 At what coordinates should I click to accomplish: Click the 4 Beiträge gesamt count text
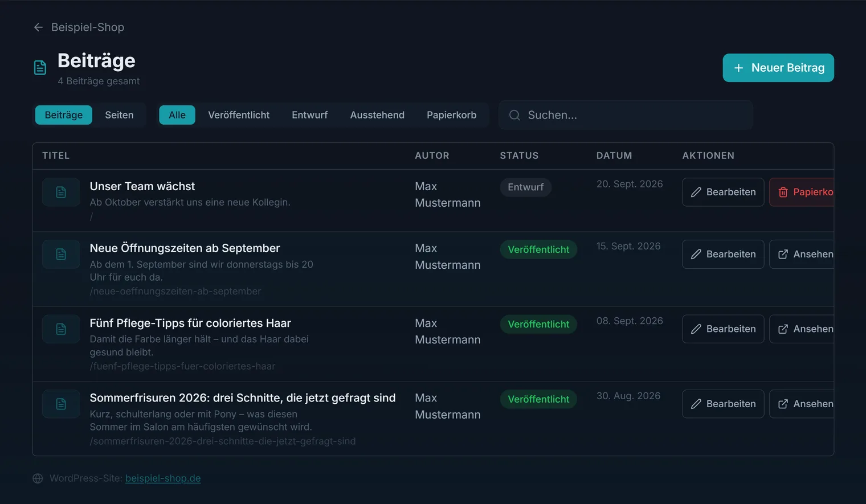[x=99, y=81]
